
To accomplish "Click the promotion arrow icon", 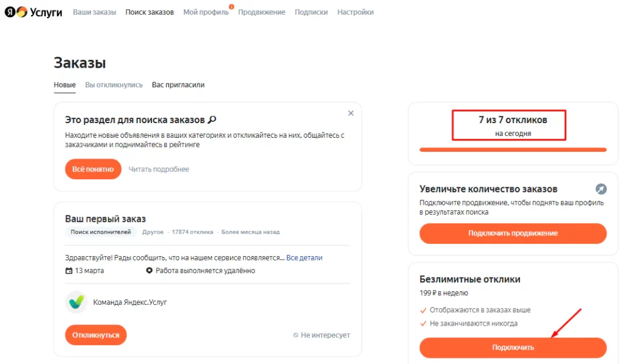I will pos(601,189).
